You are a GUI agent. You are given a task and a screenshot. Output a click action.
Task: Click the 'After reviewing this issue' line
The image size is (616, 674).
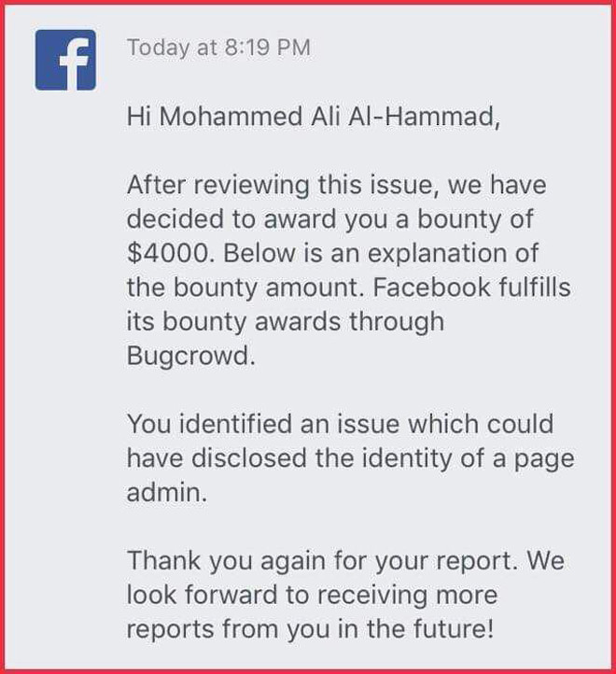pyautogui.click(x=337, y=186)
